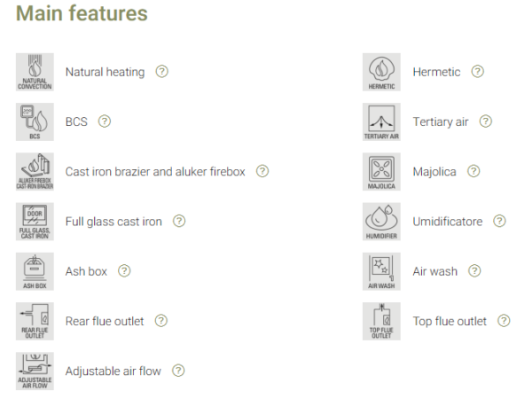Click the Main features heading
Viewport: 532px width, 406px height.
click(x=82, y=14)
